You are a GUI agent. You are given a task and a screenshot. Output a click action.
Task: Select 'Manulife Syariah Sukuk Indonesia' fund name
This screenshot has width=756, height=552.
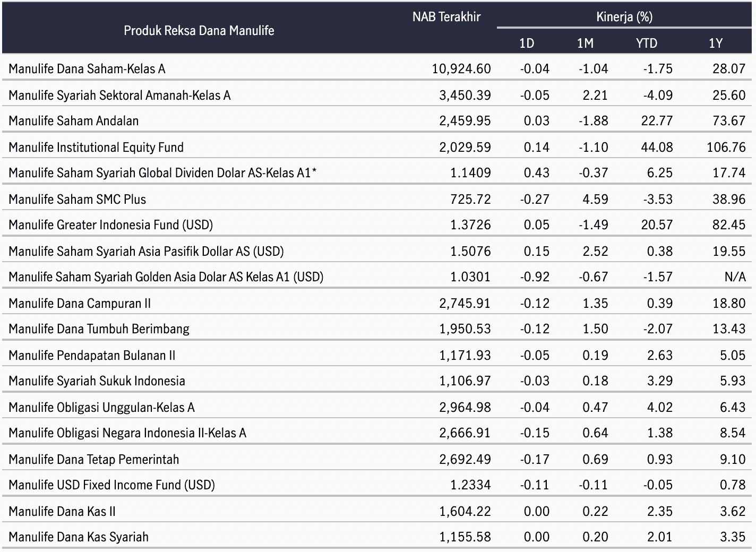[97, 381]
